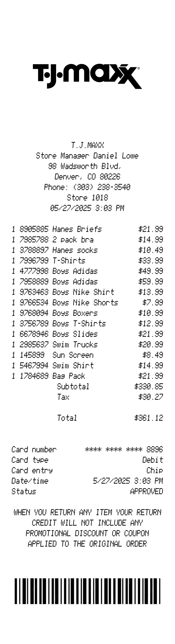Click the masked card number ending 8896
This screenshot has height=644, width=175.
[x=124, y=449]
